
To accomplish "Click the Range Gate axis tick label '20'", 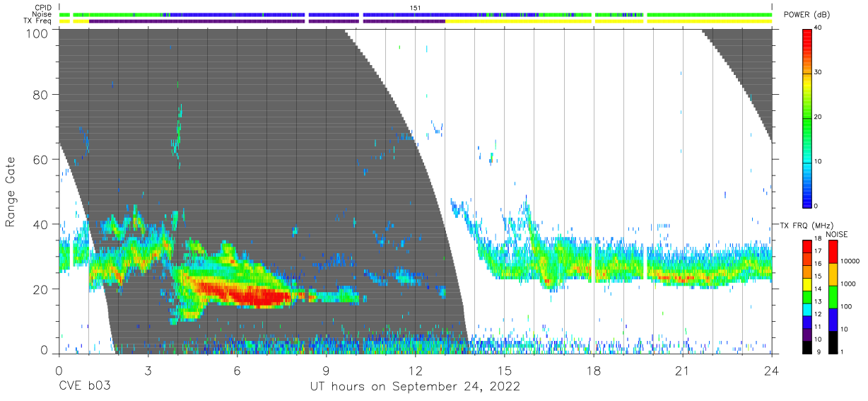I will [x=42, y=289].
